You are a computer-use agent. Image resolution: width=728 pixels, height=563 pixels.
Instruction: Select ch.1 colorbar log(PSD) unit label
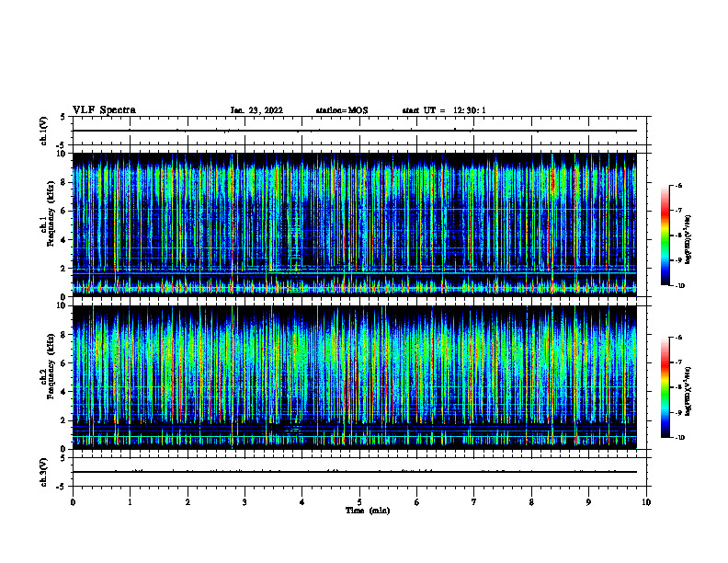click(x=688, y=240)
